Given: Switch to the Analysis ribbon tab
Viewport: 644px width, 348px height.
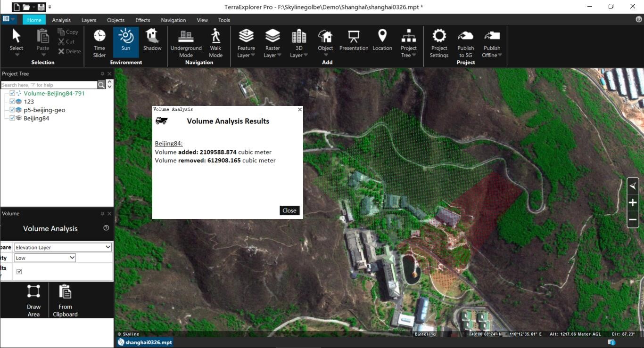Looking at the screenshot, I should 61,20.
